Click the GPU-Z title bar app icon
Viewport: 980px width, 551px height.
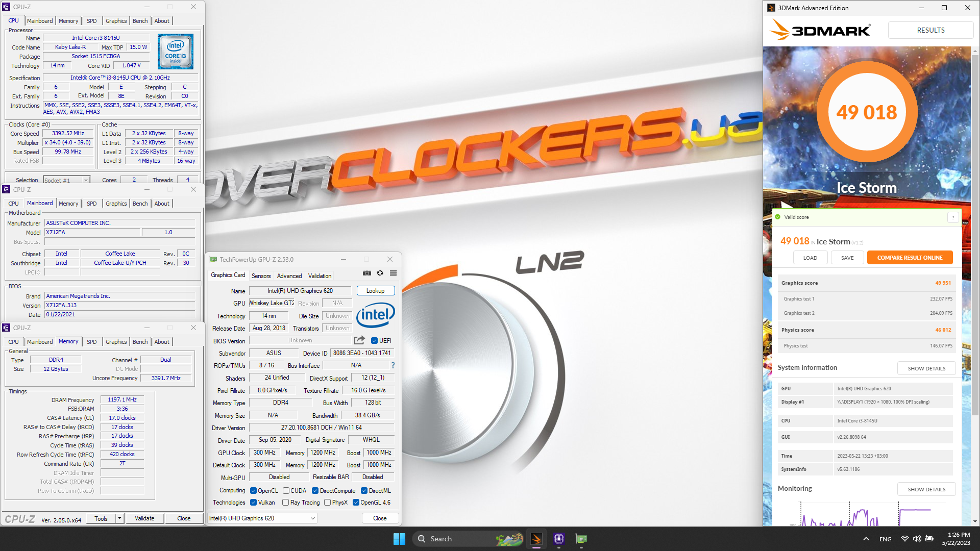[213, 259]
